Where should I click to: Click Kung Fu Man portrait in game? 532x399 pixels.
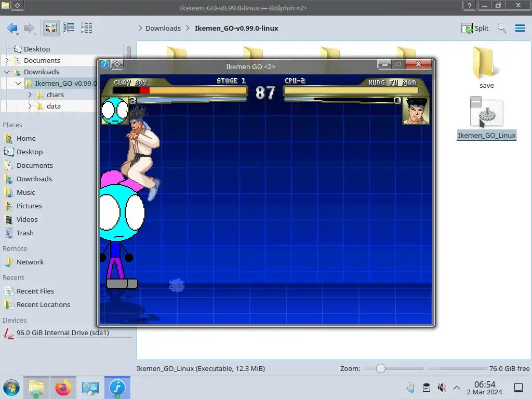(416, 111)
